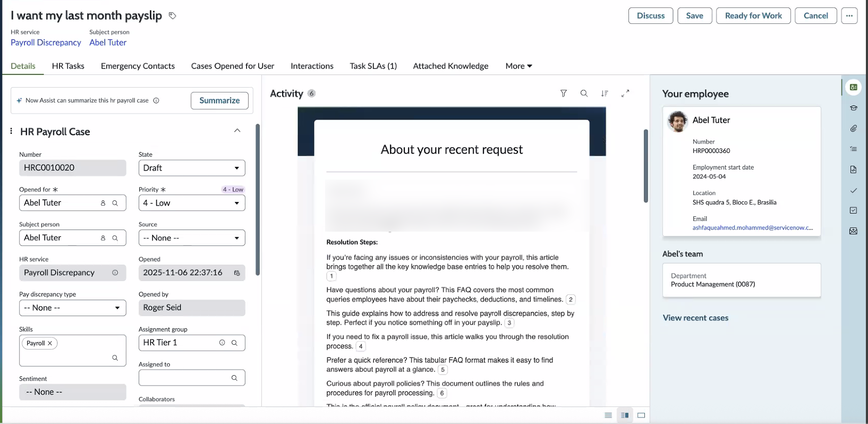Open the checkmark sidebar icon

click(853, 190)
